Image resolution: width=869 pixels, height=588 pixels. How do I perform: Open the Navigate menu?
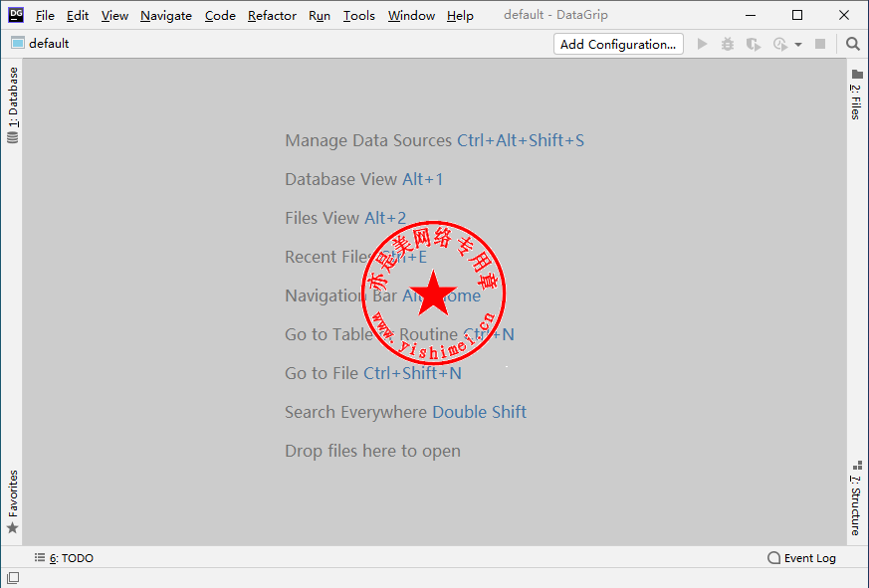[x=166, y=16]
